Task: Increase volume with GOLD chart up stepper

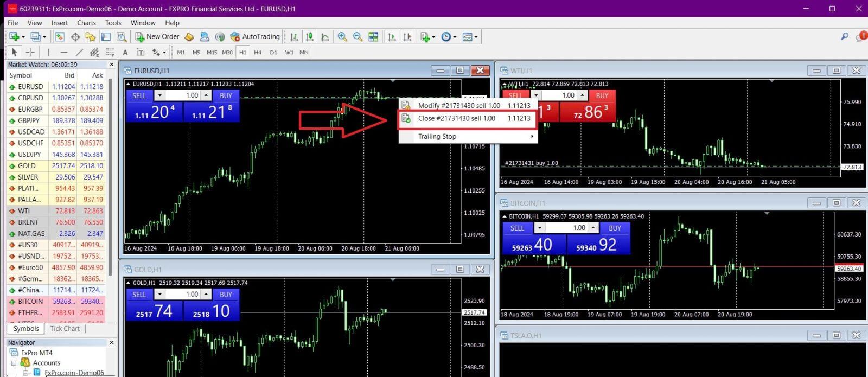Action: tap(206, 295)
